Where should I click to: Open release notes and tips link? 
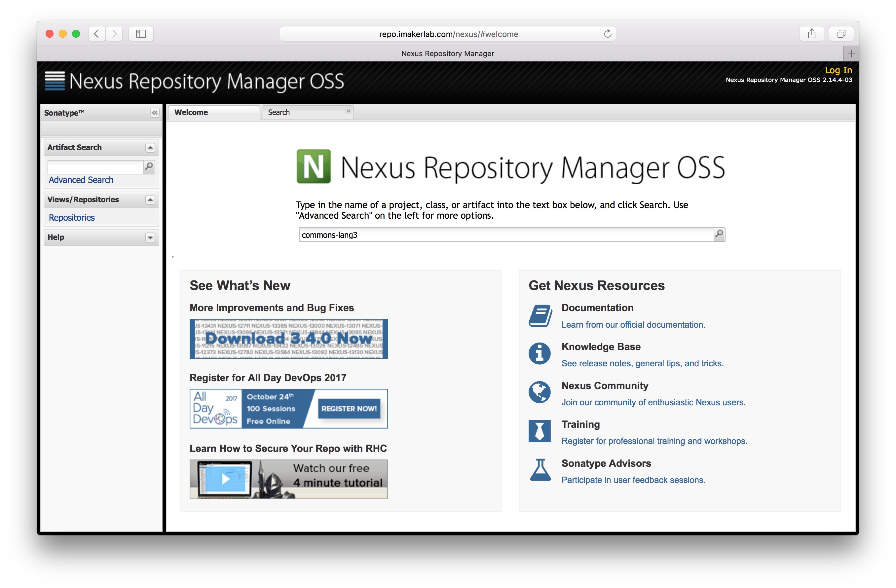click(642, 363)
